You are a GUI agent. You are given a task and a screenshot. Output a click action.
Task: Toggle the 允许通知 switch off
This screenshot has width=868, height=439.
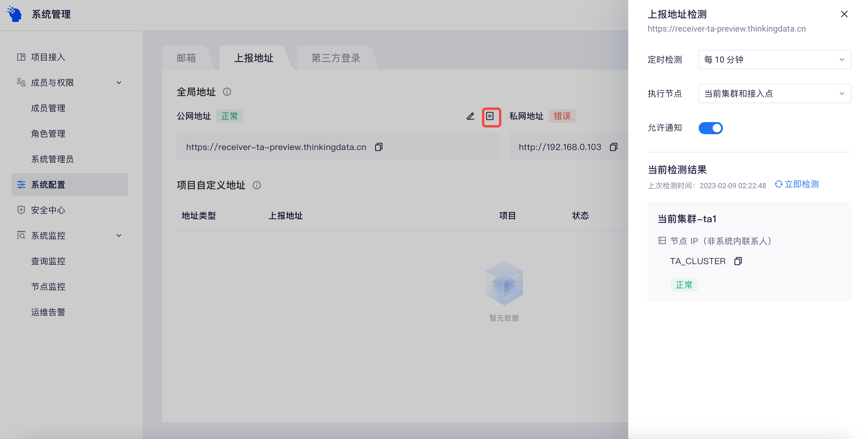pyautogui.click(x=711, y=128)
